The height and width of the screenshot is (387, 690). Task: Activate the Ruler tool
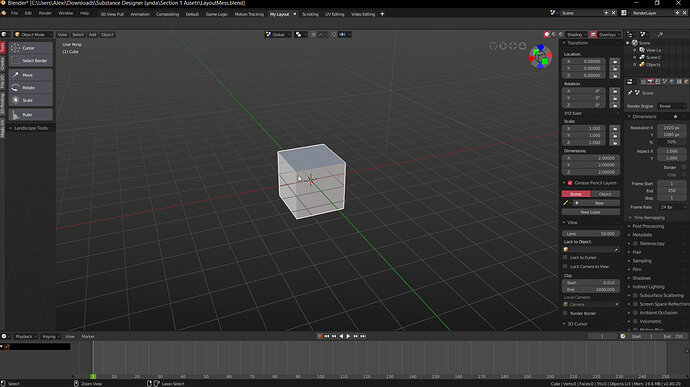30,114
